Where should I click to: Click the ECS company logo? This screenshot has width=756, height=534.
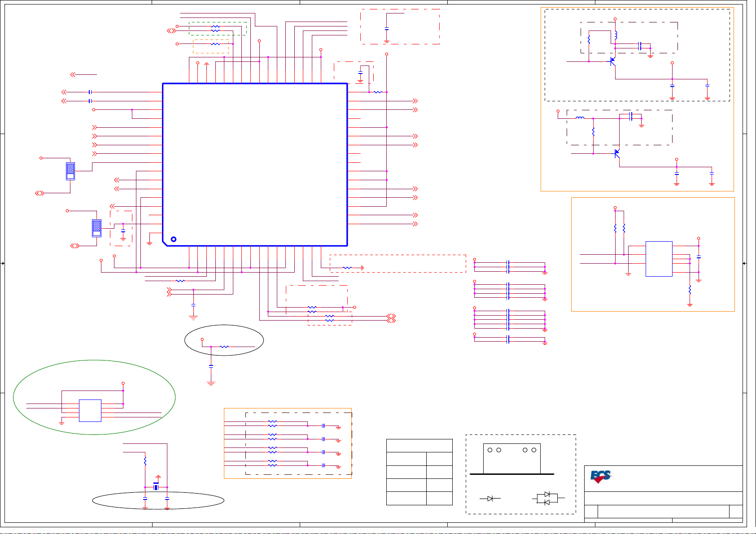[600, 477]
